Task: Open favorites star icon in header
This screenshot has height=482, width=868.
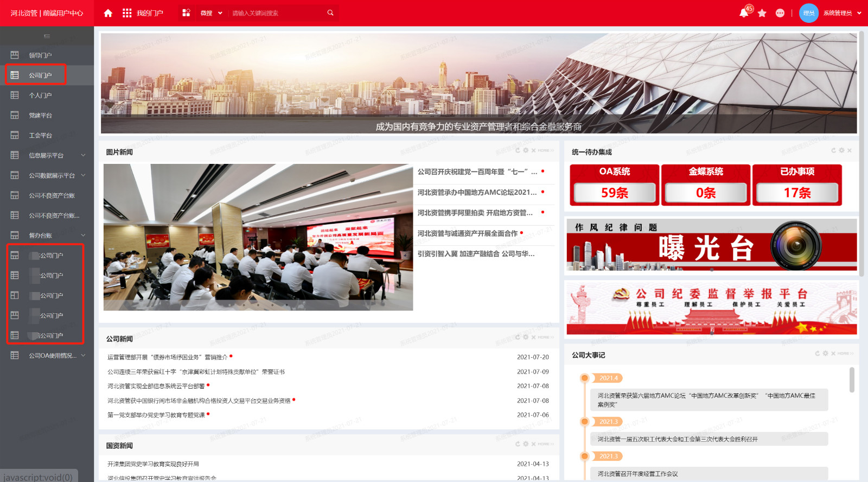Action: point(762,13)
